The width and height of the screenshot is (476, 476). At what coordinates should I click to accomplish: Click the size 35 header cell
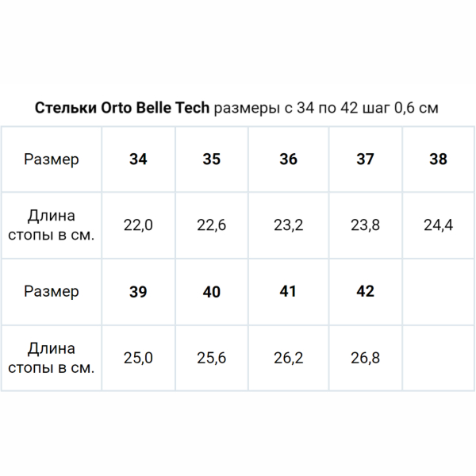pyautogui.click(x=212, y=159)
